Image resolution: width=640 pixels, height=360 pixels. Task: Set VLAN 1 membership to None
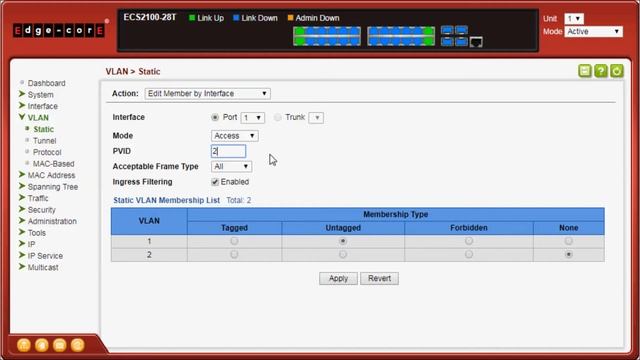568,241
